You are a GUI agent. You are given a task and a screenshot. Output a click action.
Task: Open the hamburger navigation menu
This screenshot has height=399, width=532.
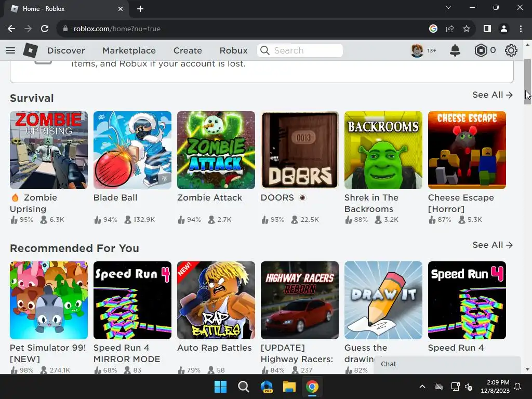click(10, 50)
